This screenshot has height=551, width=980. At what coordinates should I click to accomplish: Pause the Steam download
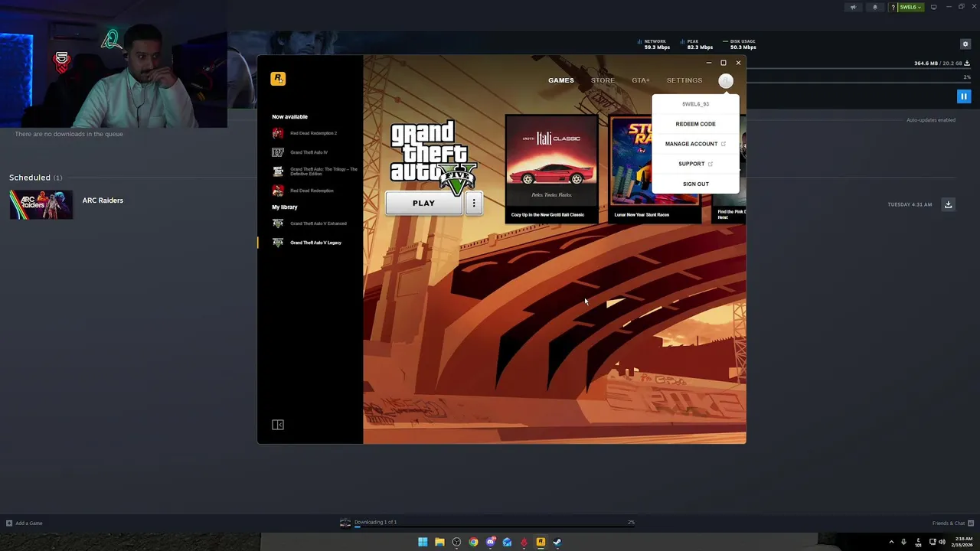pyautogui.click(x=964, y=96)
